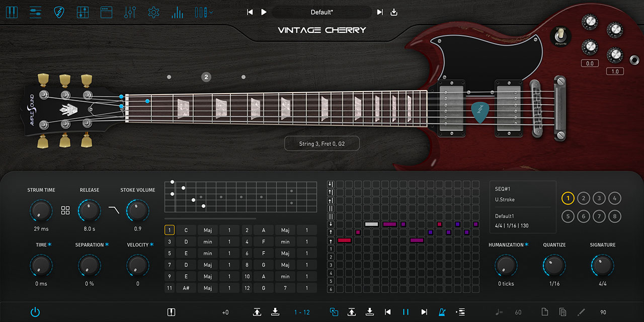
Task: Click the pencil edit icon
Action: (x=581, y=312)
